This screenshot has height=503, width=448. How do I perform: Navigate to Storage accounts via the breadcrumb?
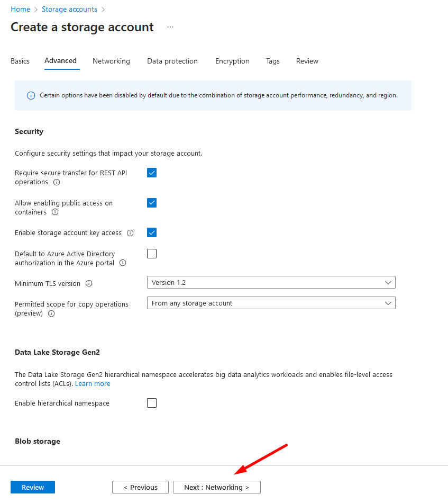[x=69, y=9]
